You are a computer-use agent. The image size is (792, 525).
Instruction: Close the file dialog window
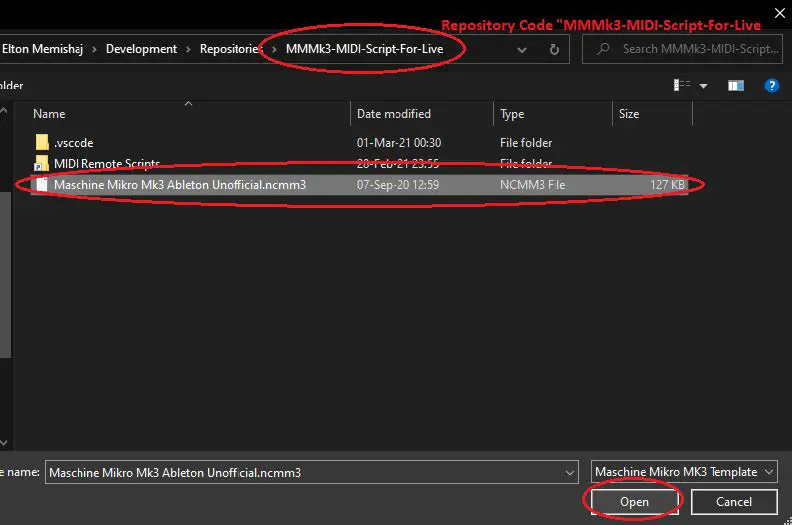pyautogui.click(x=779, y=13)
